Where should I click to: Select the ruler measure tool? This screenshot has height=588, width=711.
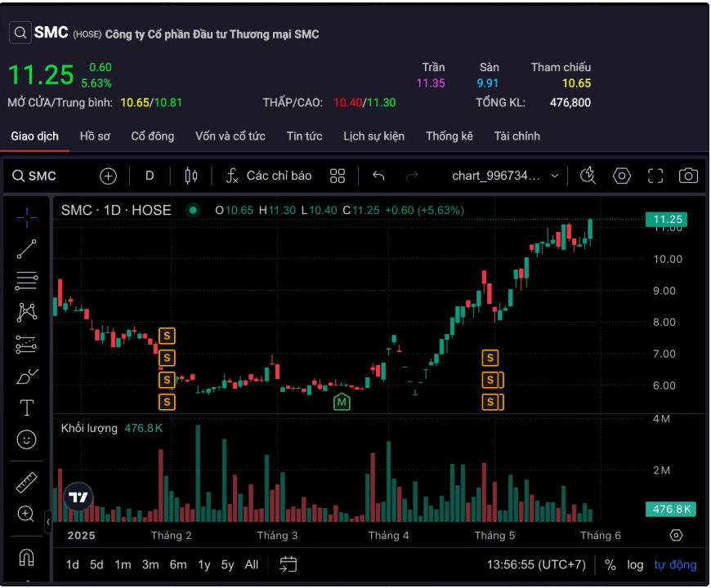coord(26,483)
